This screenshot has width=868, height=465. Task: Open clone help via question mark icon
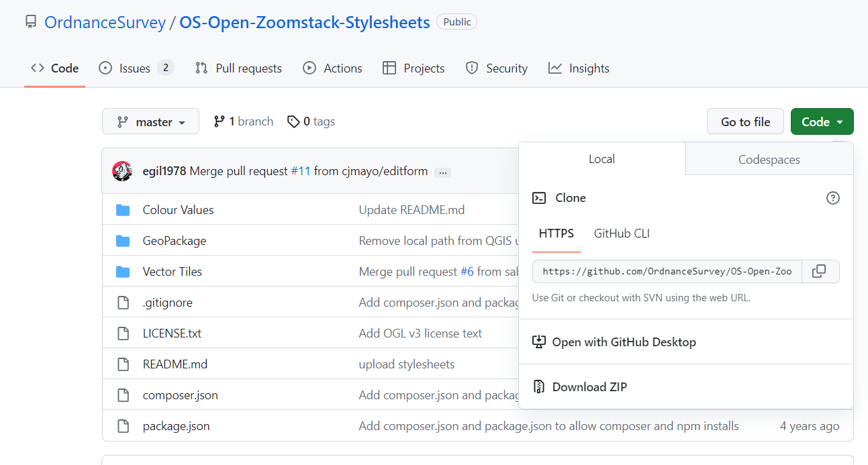(x=833, y=198)
